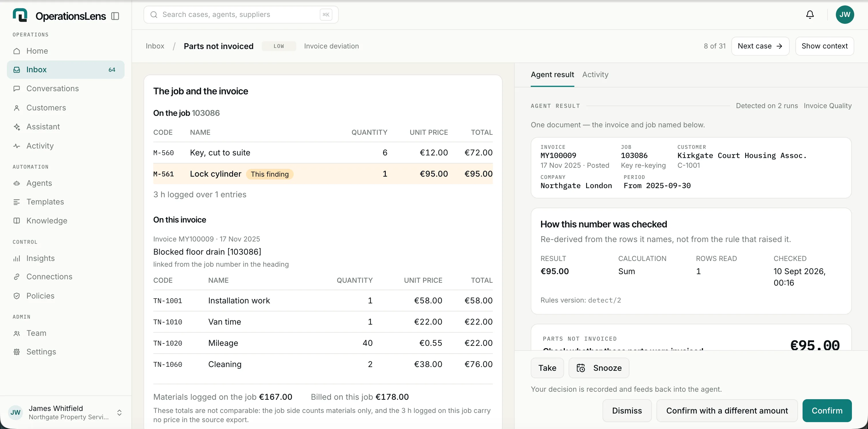Viewport: 868px width, 429px height.
Task: Click invoice number MY100009 in the card
Action: coord(558,156)
